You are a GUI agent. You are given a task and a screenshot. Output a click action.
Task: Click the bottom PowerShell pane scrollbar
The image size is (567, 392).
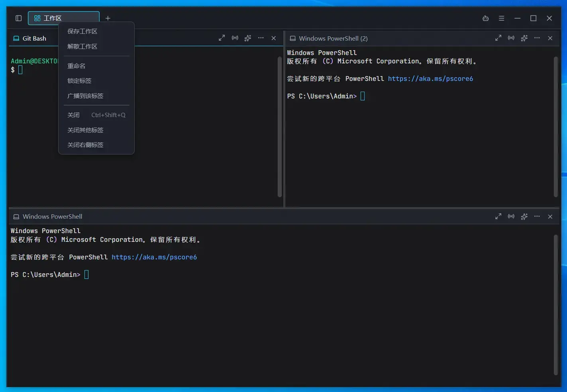click(x=556, y=305)
